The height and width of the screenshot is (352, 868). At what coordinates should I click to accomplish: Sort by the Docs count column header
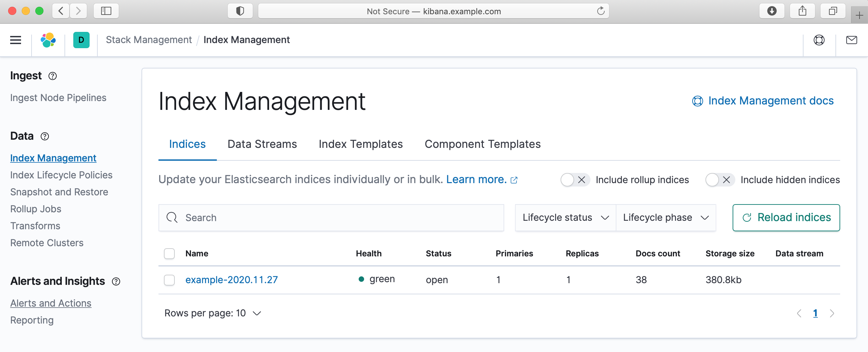[x=658, y=254]
